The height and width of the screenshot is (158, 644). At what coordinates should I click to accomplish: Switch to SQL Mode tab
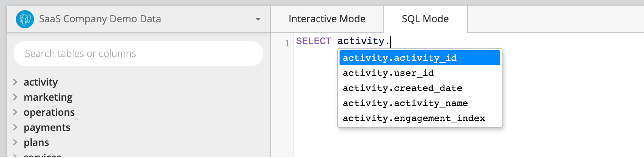425,19
